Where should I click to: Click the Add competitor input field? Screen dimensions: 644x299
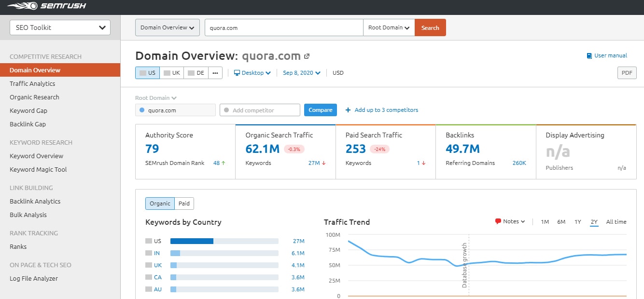(260, 110)
